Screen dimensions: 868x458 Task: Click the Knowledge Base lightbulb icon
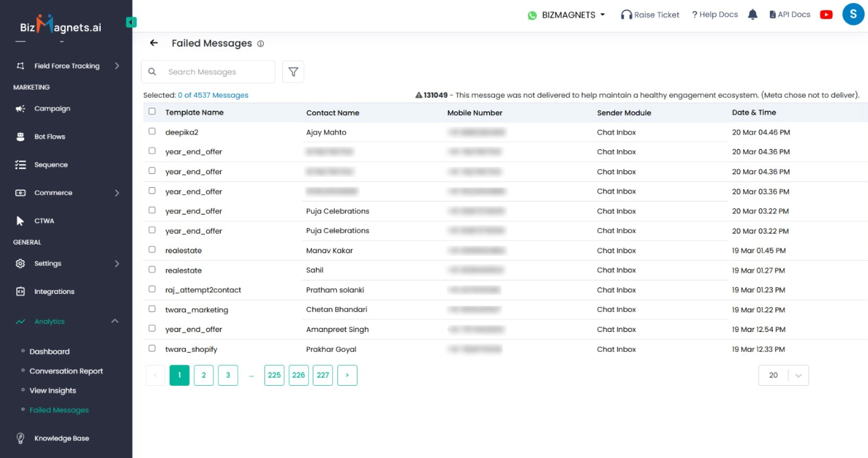(x=21, y=438)
